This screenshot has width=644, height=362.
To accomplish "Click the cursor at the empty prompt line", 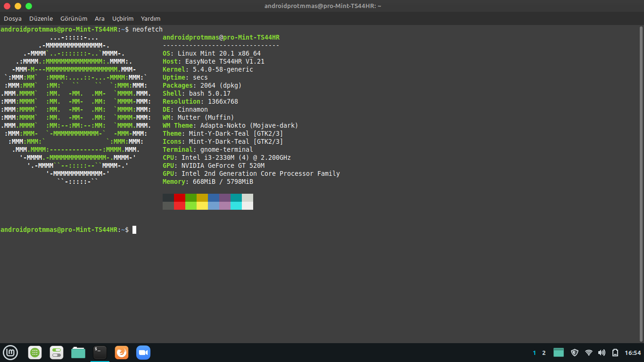I will pos(134,230).
